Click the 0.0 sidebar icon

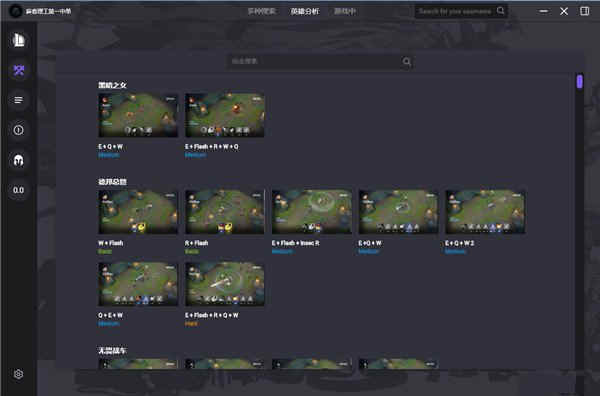[x=18, y=190]
